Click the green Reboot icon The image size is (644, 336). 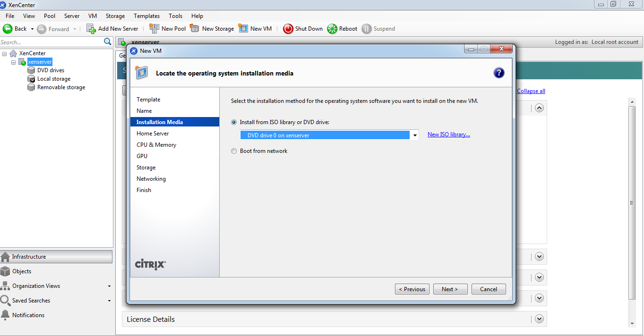click(332, 29)
